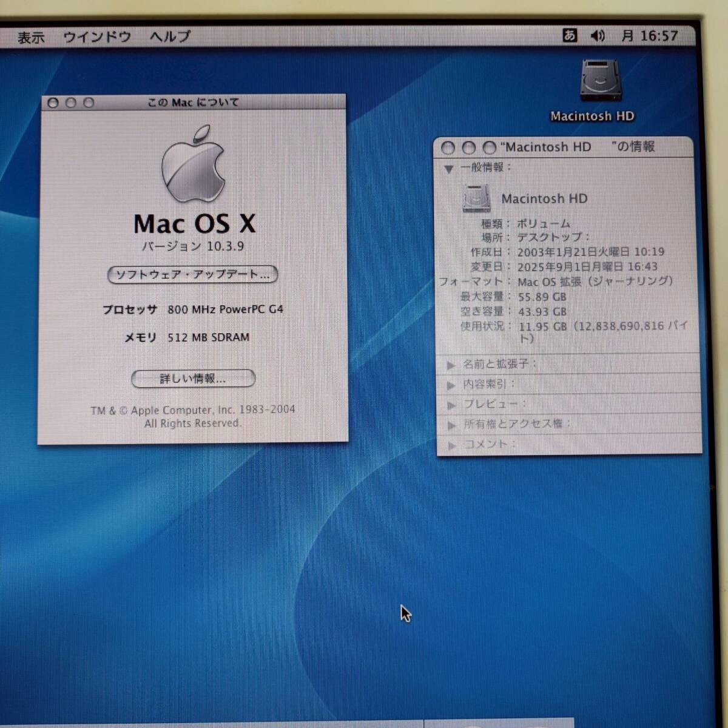The image size is (728, 728).
Task: Click the Macintosh HD name in the Info window
Action: (x=544, y=199)
